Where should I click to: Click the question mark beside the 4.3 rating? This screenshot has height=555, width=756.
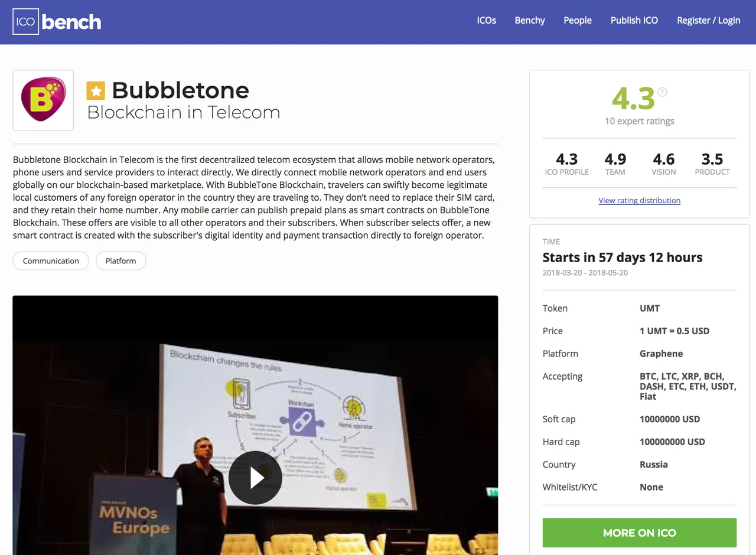[x=663, y=92]
